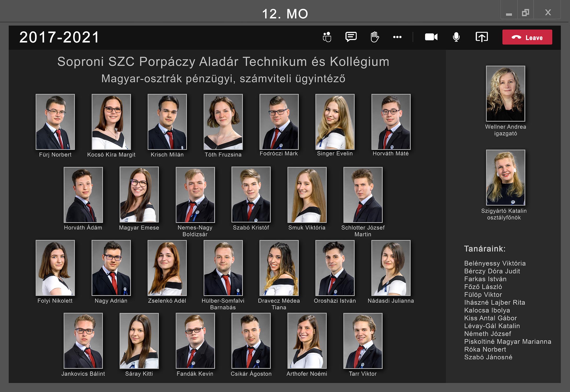Select Singer Evelin's photo

coord(335,122)
